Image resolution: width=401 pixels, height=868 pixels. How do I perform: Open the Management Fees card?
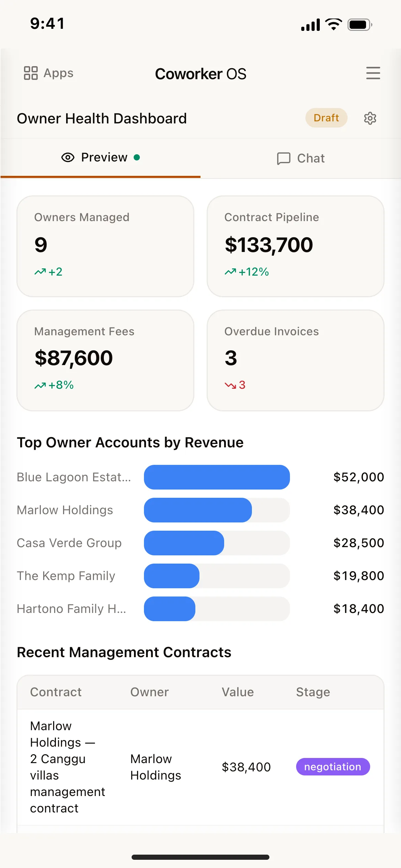[105, 360]
